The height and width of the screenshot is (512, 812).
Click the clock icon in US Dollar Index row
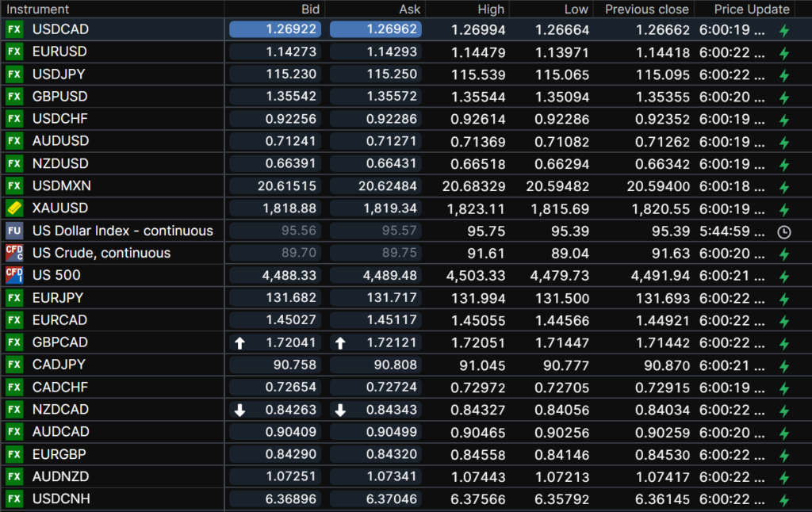(784, 231)
